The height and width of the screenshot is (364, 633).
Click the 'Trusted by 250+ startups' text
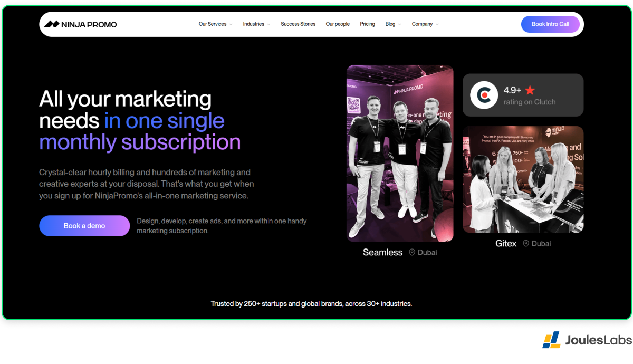coord(311,304)
